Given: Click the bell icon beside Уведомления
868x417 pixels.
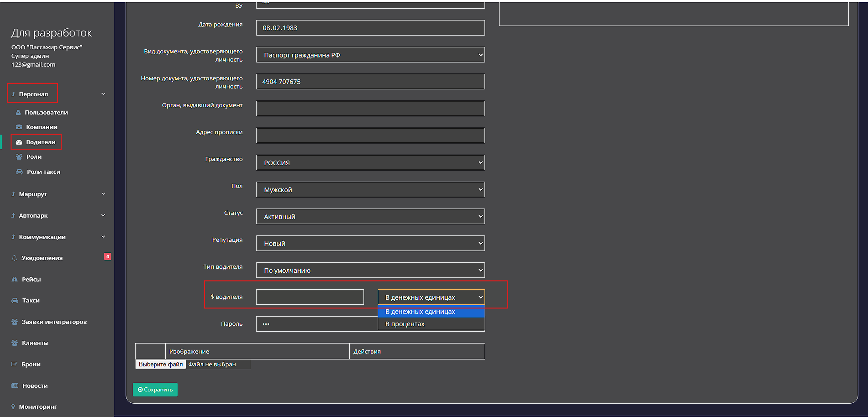Looking at the screenshot, I should pyautogui.click(x=14, y=258).
